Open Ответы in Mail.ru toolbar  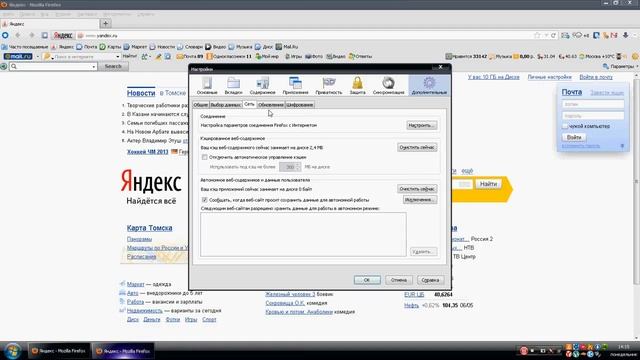point(360,56)
